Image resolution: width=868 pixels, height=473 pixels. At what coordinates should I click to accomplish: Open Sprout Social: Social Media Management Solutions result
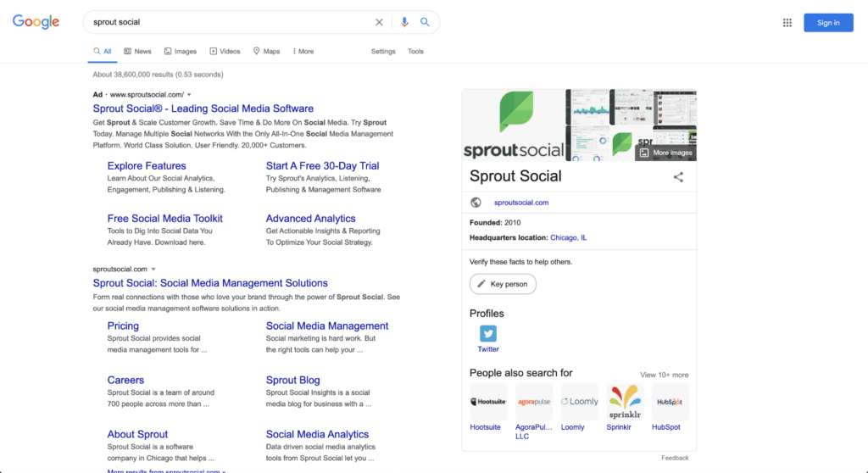[210, 283]
